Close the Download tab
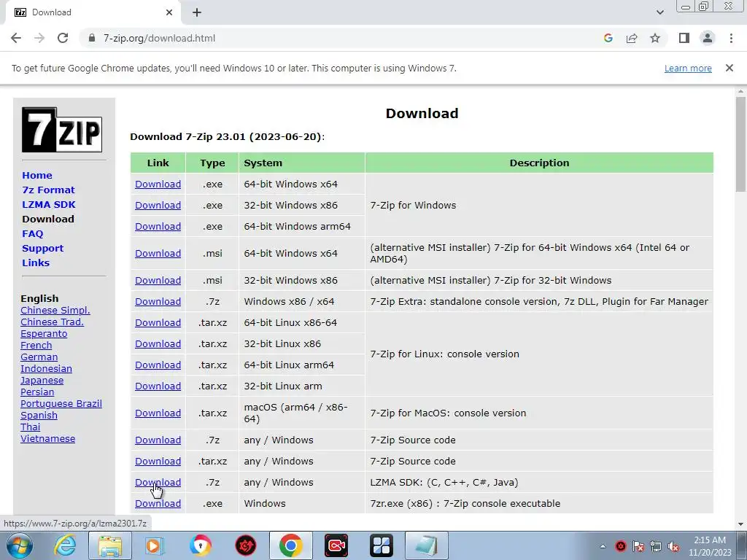747x560 pixels. click(x=169, y=12)
